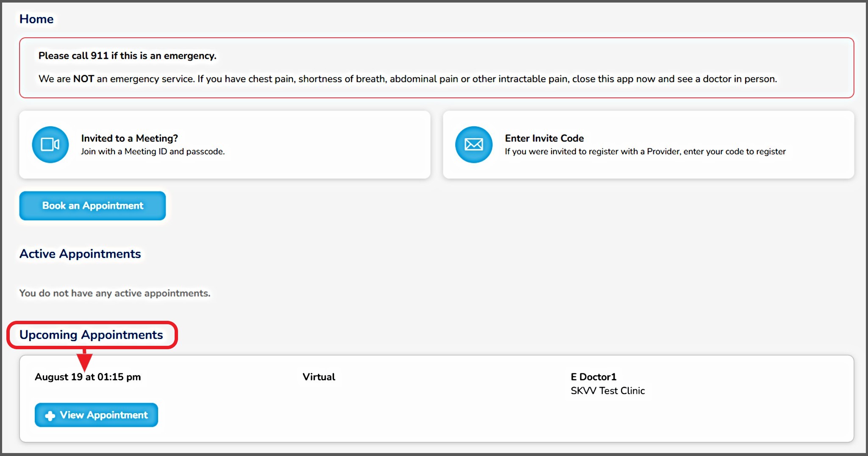This screenshot has width=868, height=456.
Task: Click the SKVV Test Clinic name
Action: point(607,391)
